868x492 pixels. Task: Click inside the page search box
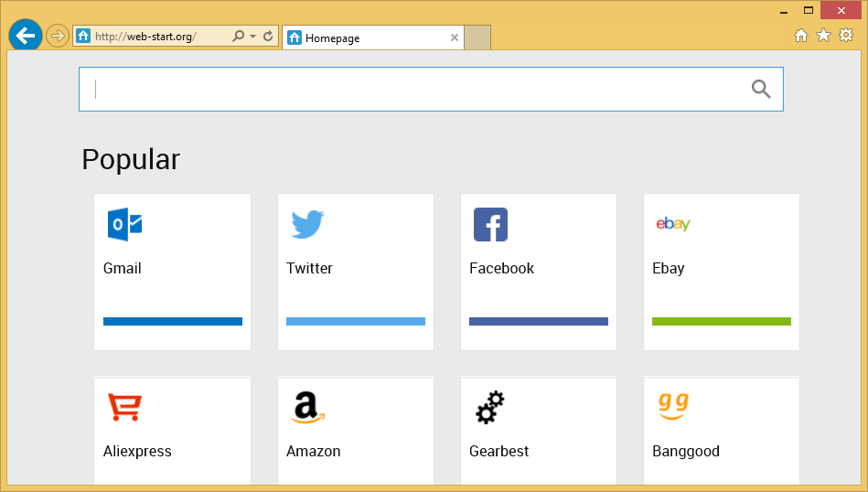(x=431, y=89)
